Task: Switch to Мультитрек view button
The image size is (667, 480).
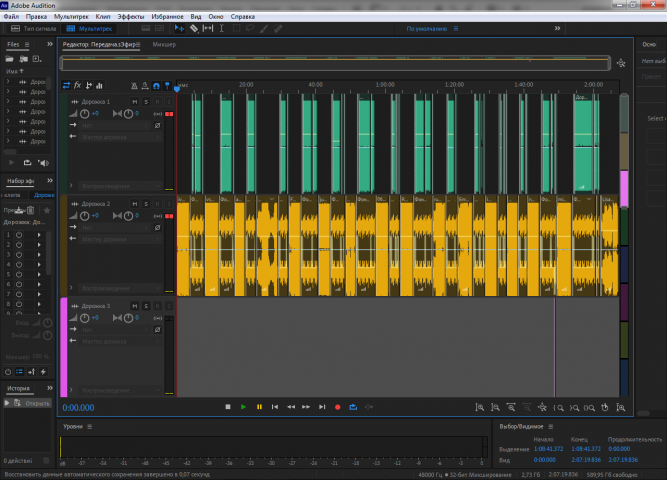Action: click(89, 29)
